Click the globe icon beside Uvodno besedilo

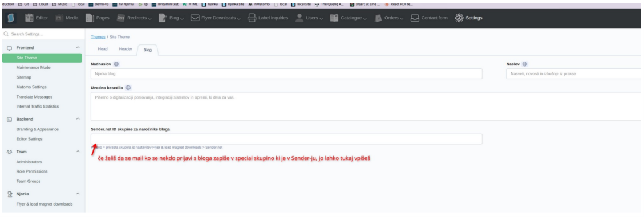pos(128,87)
